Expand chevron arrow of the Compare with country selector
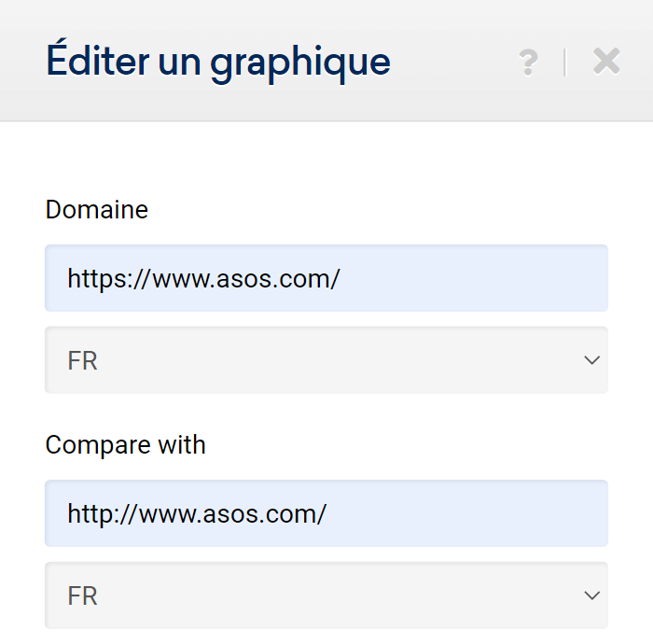The height and width of the screenshot is (644, 653). pyautogui.click(x=591, y=595)
